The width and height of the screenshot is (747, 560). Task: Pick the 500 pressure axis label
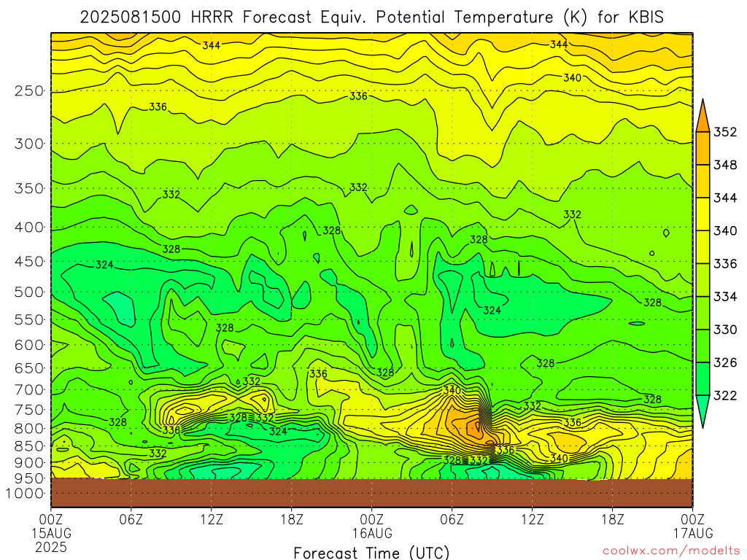coord(29,292)
